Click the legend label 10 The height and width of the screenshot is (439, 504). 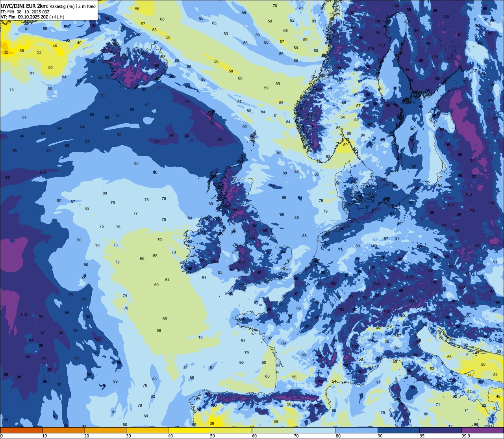pyautogui.click(x=44, y=436)
